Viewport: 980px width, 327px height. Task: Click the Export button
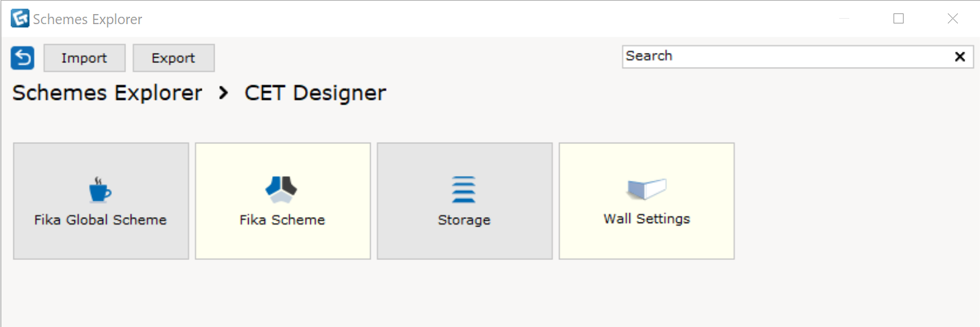[x=174, y=58]
